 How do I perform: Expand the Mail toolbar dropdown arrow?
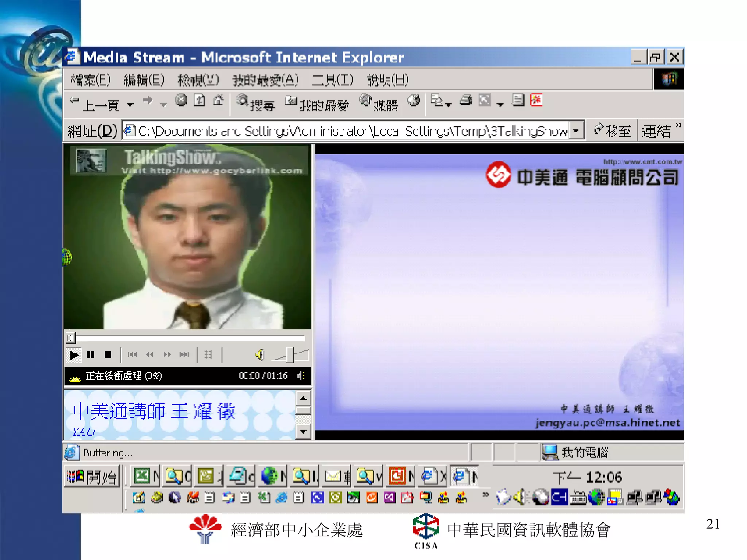(448, 105)
